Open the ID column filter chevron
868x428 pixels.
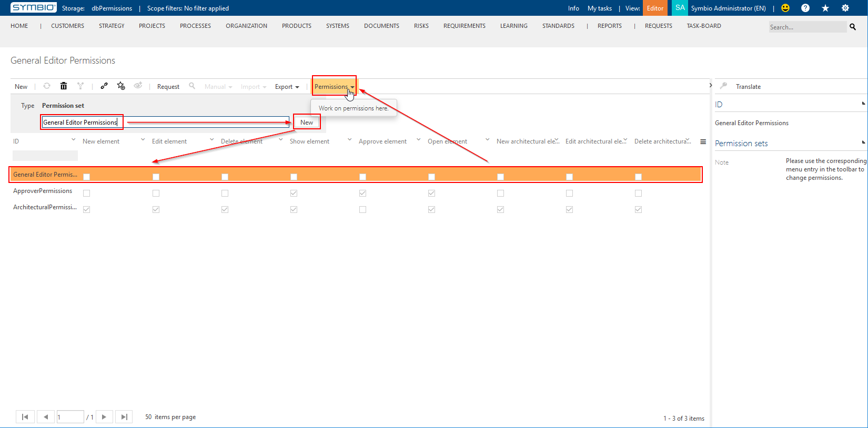(x=73, y=139)
